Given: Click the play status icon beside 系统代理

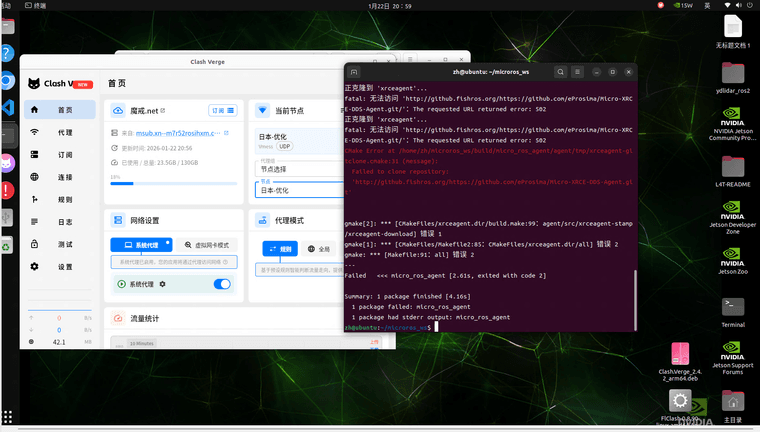Looking at the screenshot, I should 122,284.
